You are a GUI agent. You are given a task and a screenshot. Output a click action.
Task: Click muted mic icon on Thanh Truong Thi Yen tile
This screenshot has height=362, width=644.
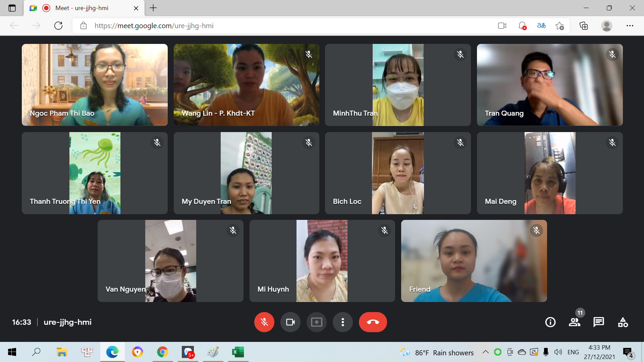157,142
